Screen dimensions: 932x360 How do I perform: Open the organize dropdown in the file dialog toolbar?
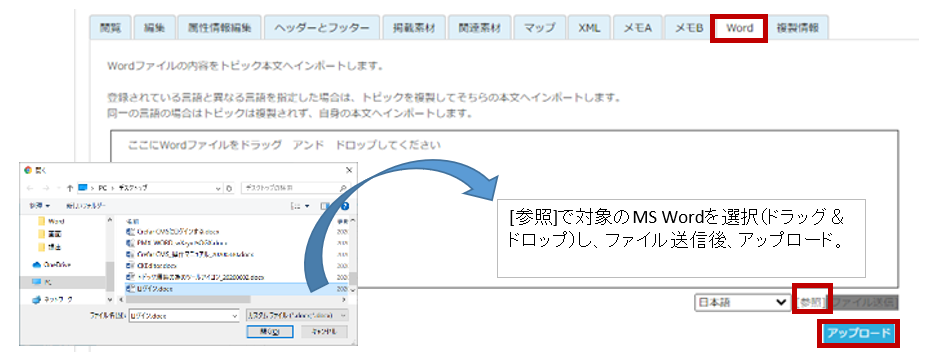[39, 206]
